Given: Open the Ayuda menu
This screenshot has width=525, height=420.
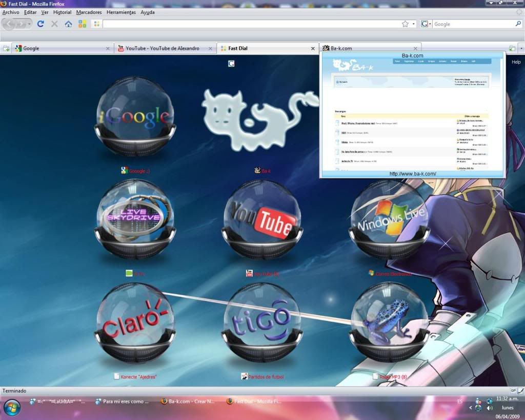Looking at the screenshot, I should (147, 12).
